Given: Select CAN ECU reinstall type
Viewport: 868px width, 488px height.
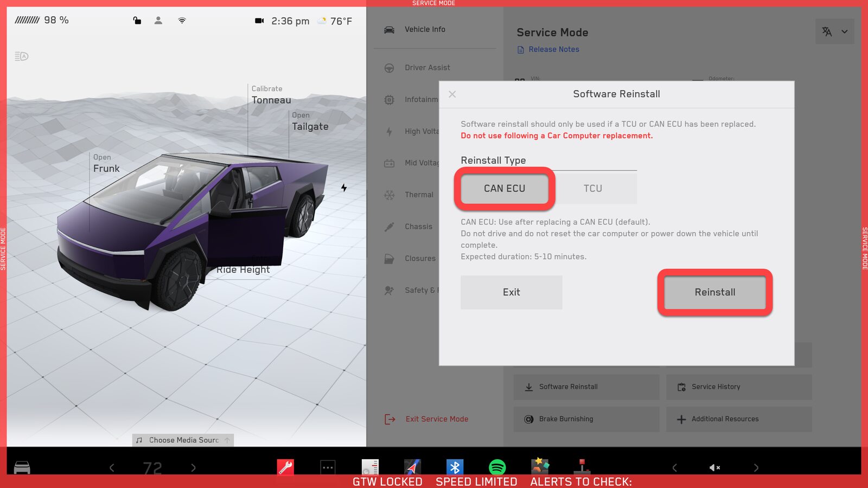Looking at the screenshot, I should pyautogui.click(x=505, y=188).
